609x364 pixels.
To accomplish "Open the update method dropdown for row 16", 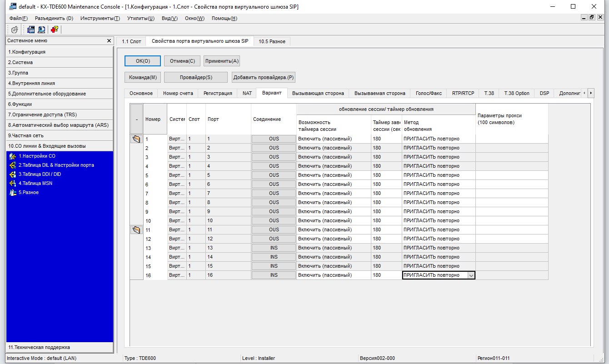I will tap(471, 275).
